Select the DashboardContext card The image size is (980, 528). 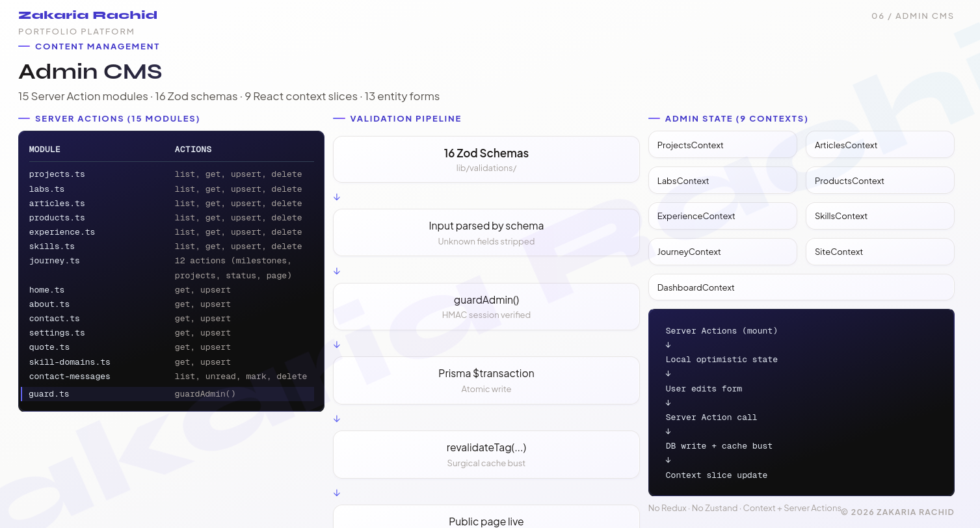(801, 287)
